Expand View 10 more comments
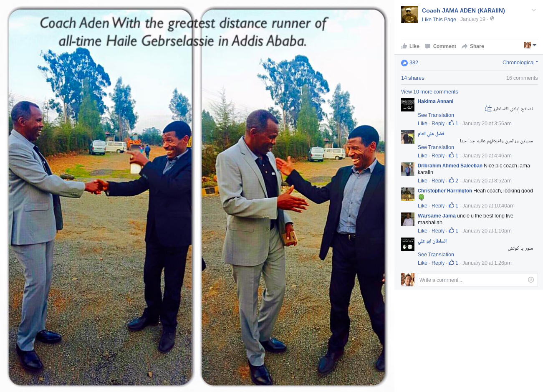 point(429,92)
